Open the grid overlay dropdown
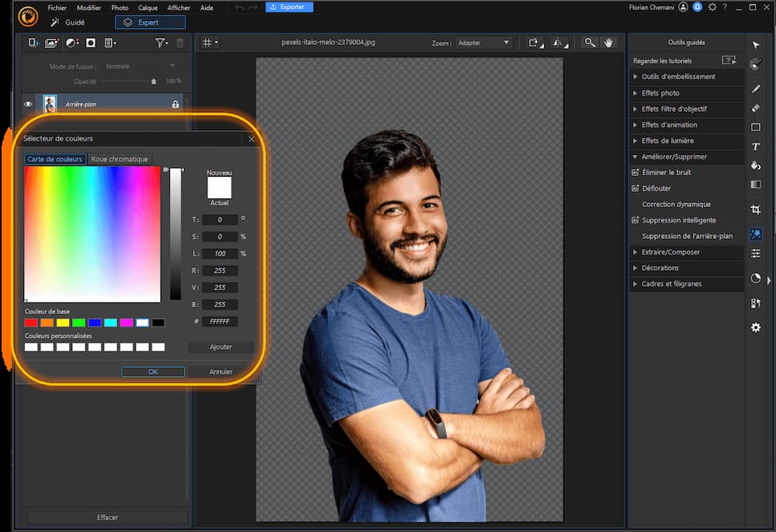The image size is (776, 532). tap(210, 43)
